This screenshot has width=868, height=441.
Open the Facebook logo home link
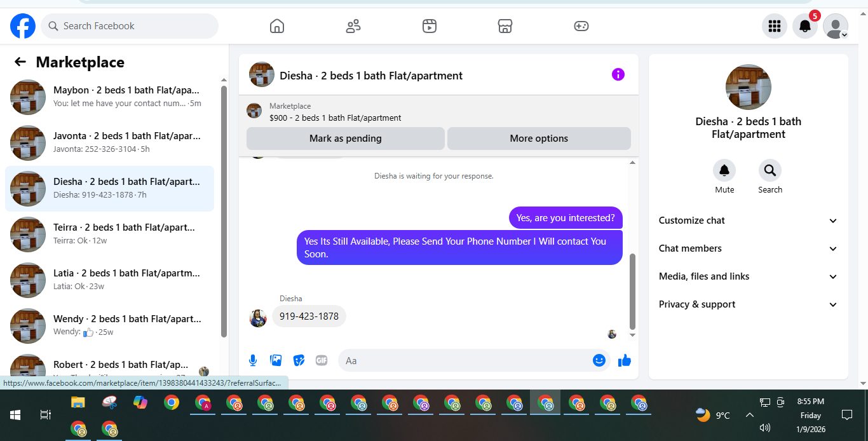click(23, 26)
